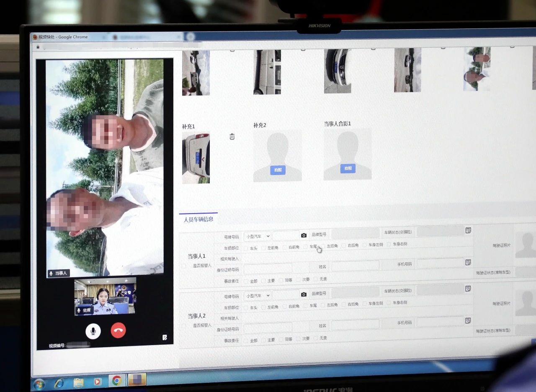Check 左前角 for 当事人1 damage location
This screenshot has width=536, height=392.
coord(263,248)
